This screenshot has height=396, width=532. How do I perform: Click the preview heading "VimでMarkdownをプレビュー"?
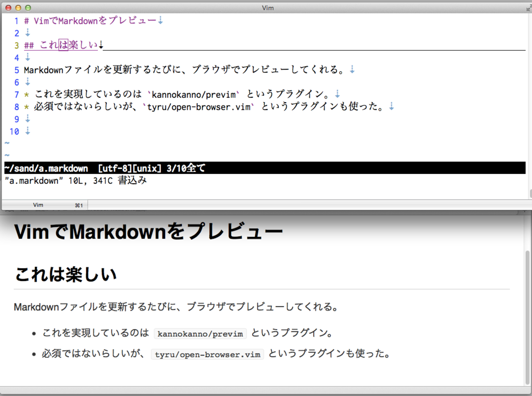click(x=148, y=232)
